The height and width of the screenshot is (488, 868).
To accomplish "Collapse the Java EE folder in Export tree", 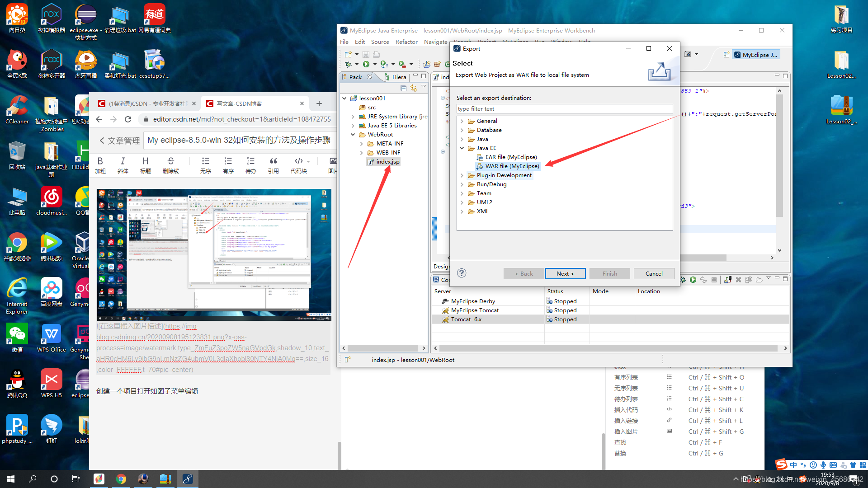I will [462, 148].
